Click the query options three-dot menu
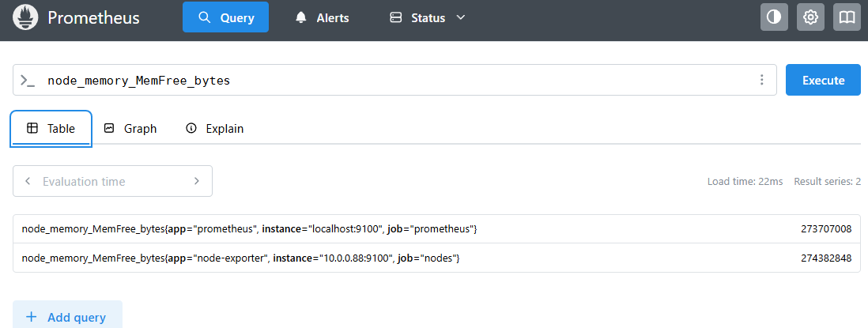This screenshot has width=868, height=328. click(x=762, y=80)
